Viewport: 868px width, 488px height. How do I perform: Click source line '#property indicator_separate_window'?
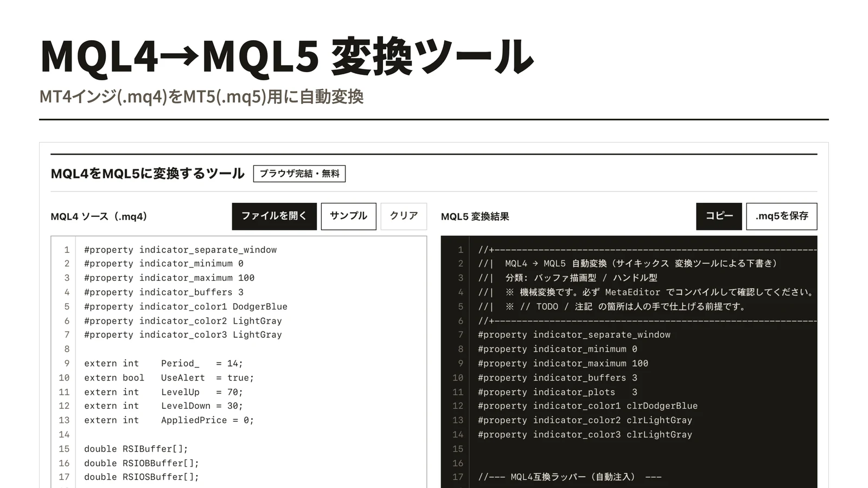point(180,249)
